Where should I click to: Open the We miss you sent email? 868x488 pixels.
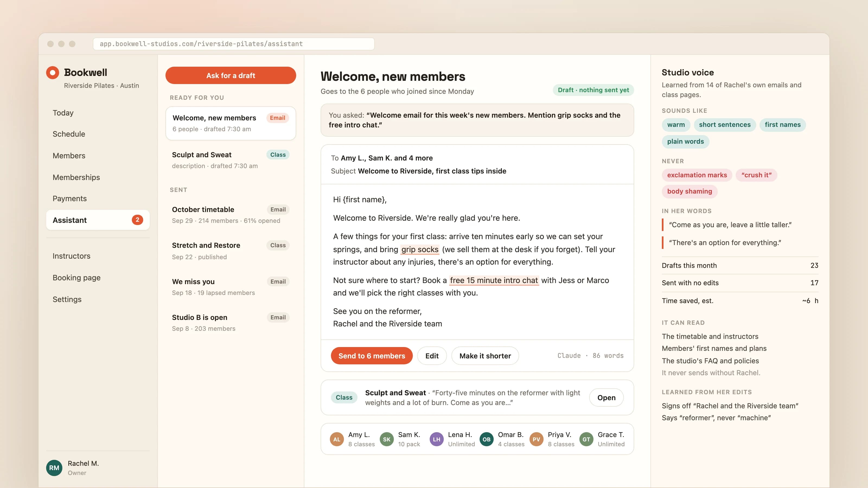pyautogui.click(x=231, y=287)
